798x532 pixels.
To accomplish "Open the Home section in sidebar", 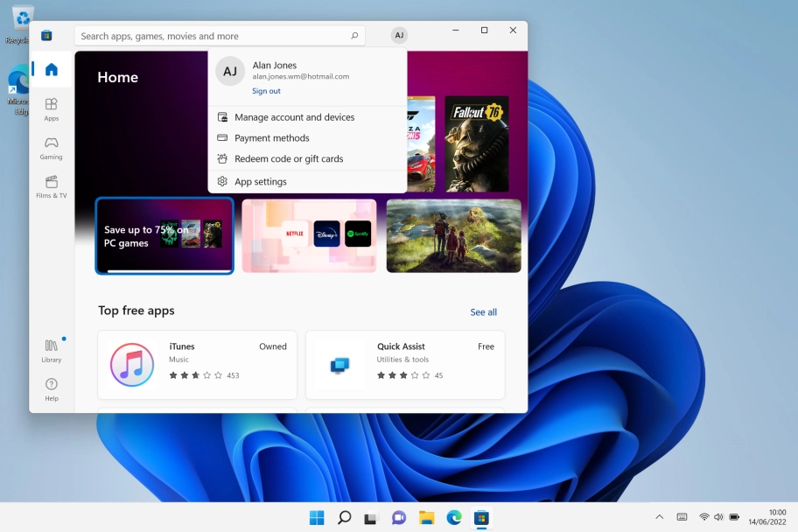I will pos(52,70).
